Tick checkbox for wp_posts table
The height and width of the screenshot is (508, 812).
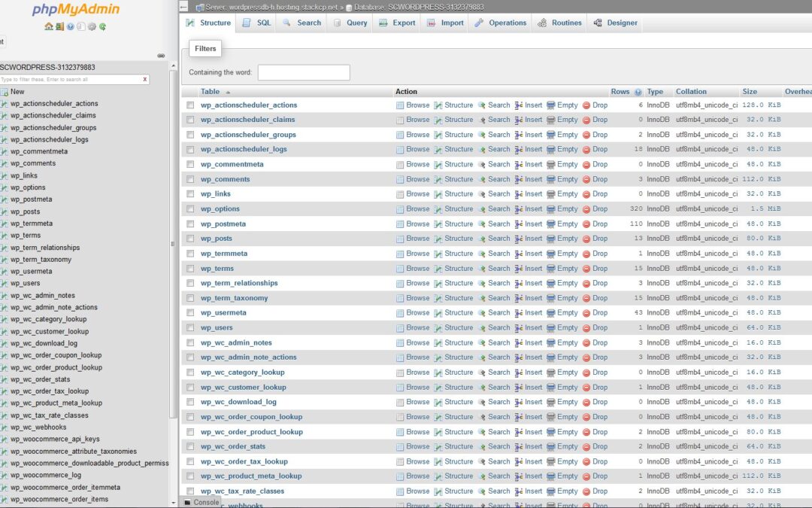[x=190, y=239]
